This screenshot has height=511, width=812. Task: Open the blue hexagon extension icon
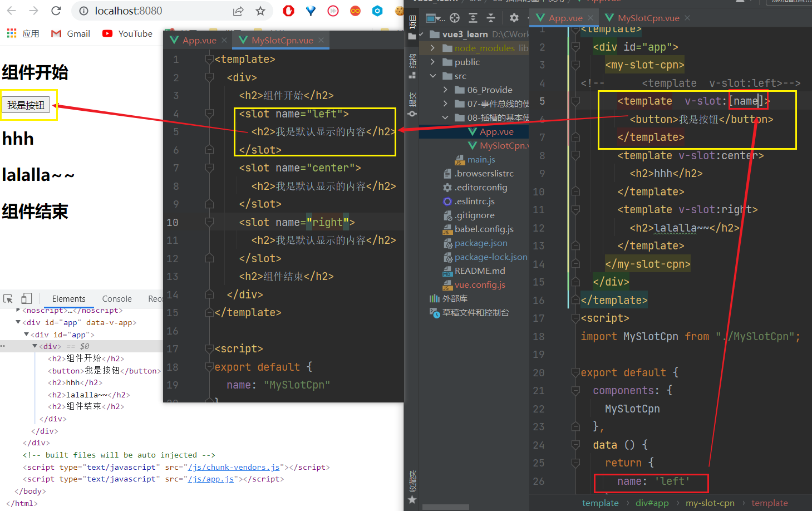point(377,11)
